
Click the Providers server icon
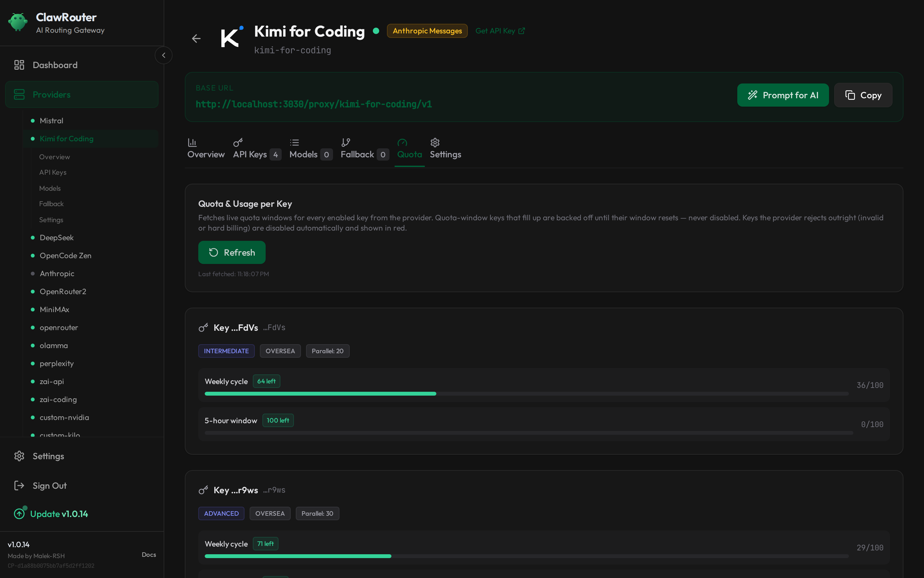pos(19,94)
